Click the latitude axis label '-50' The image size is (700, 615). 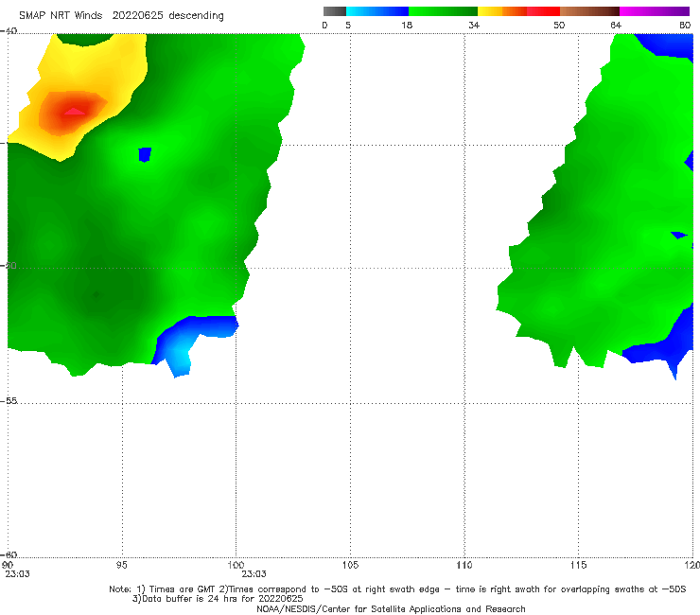point(9,265)
